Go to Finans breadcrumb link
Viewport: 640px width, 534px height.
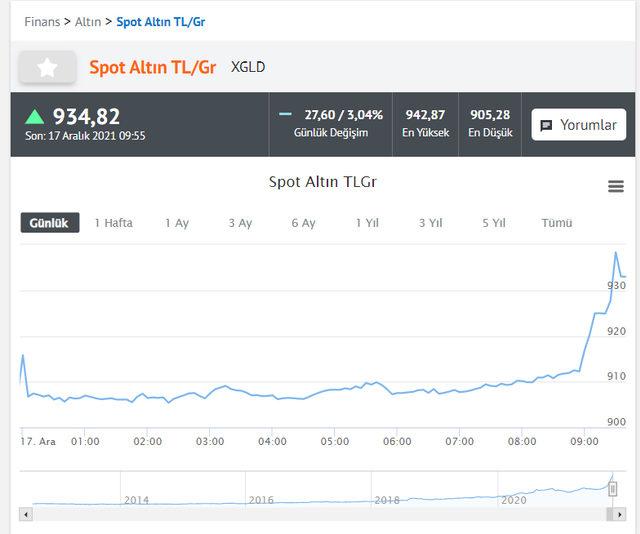click(42, 22)
